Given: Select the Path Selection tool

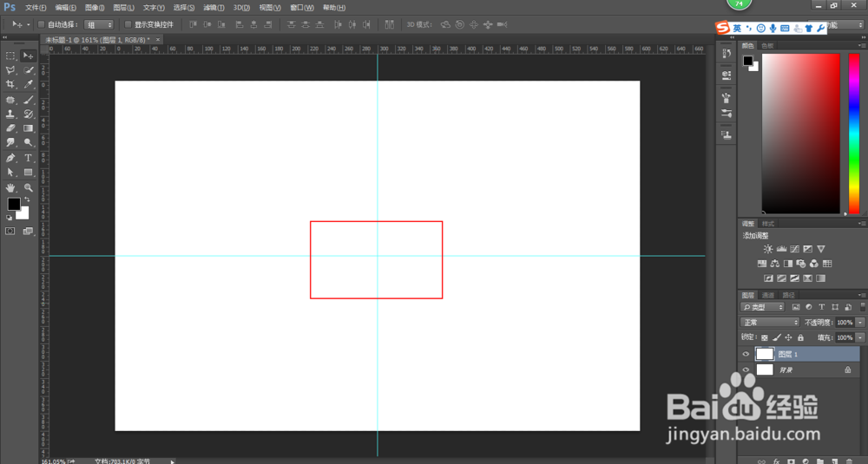Looking at the screenshot, I should tap(10, 173).
